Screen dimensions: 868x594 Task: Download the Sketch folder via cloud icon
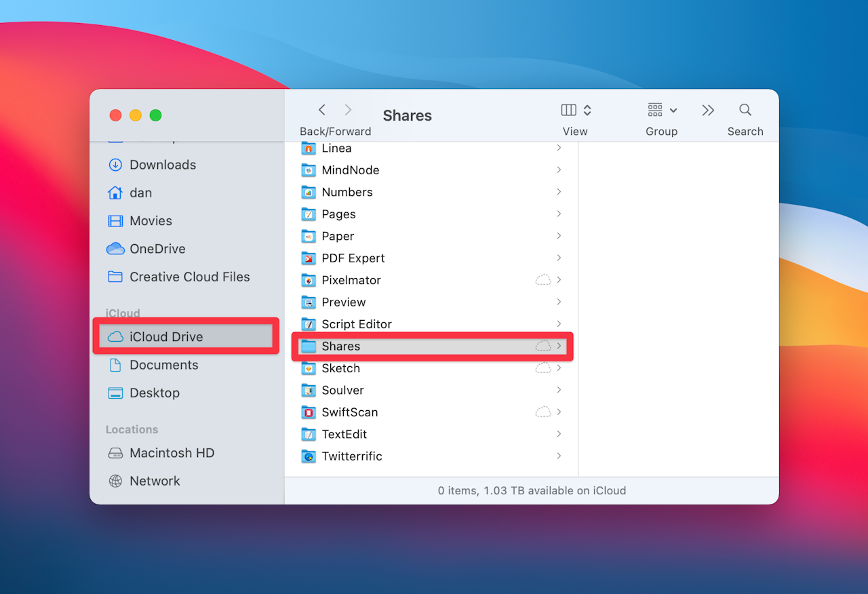point(543,368)
